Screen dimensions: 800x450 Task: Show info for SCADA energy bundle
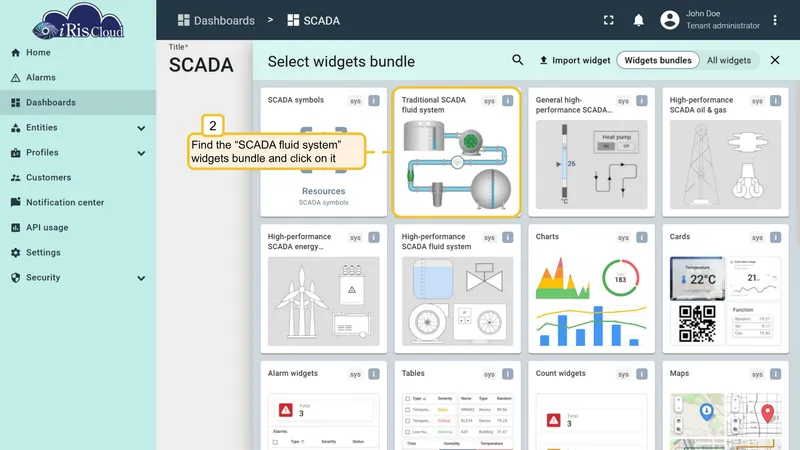pos(374,237)
